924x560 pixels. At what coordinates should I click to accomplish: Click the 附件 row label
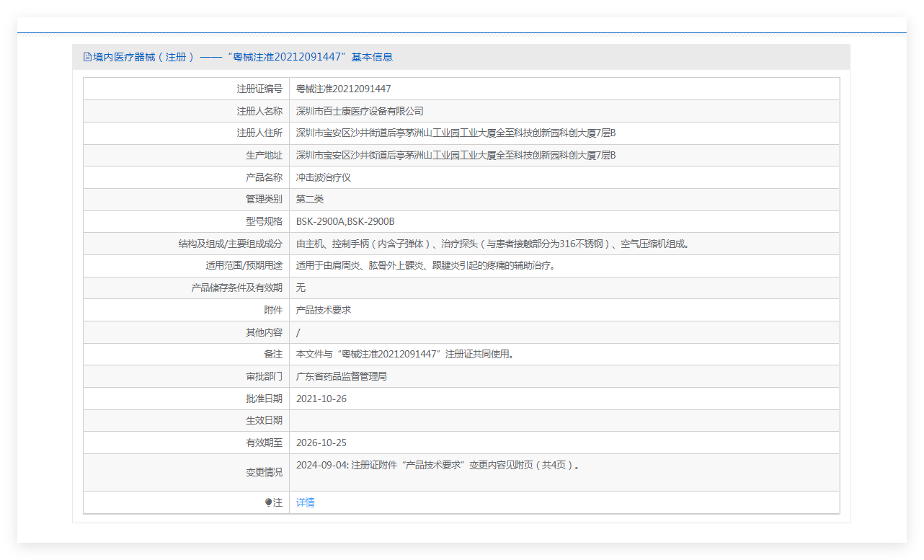tap(273, 310)
